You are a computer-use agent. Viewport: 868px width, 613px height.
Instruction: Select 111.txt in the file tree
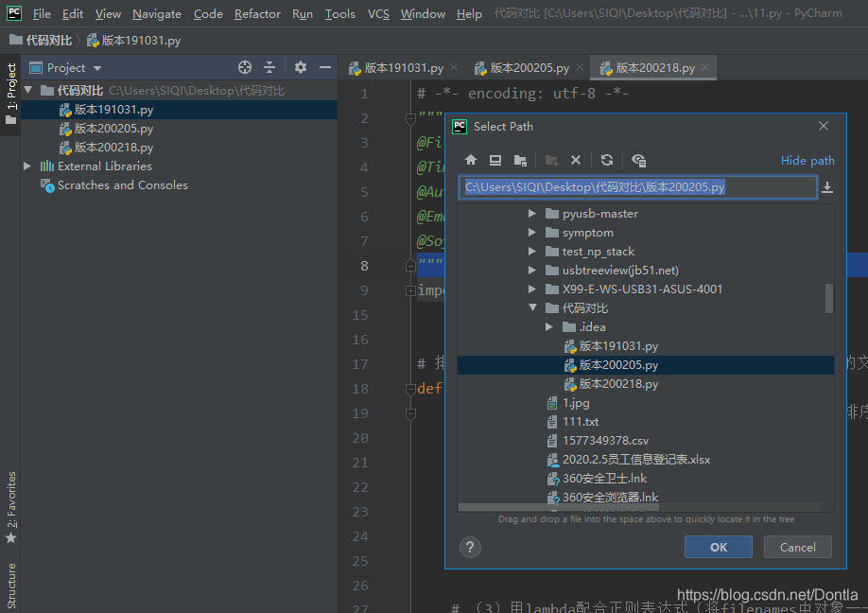click(581, 421)
